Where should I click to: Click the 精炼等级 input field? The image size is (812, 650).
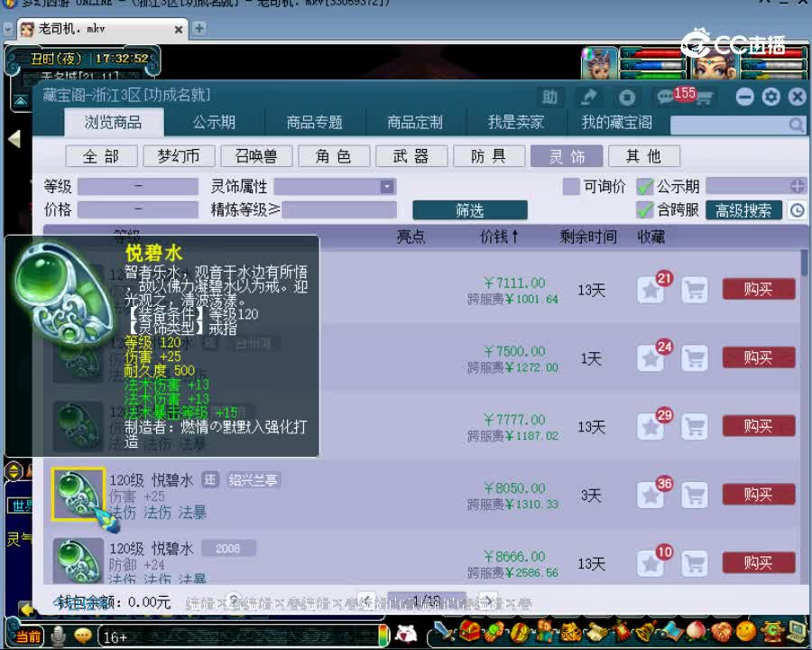click(339, 210)
